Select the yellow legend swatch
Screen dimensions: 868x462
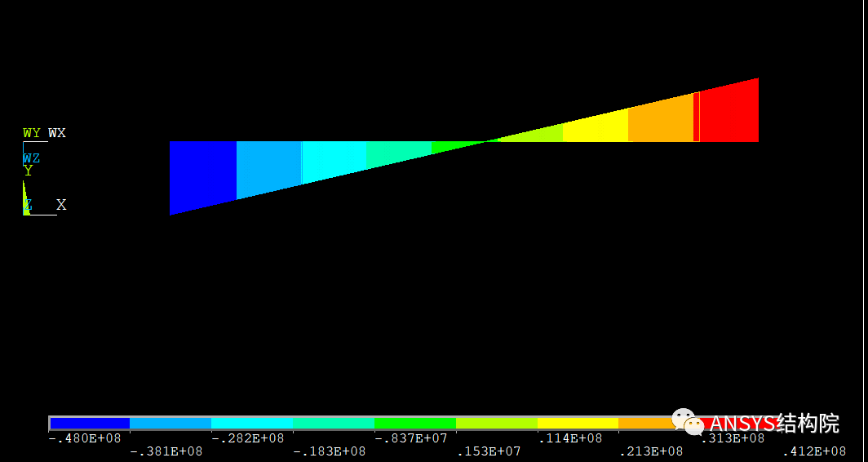pos(578,423)
